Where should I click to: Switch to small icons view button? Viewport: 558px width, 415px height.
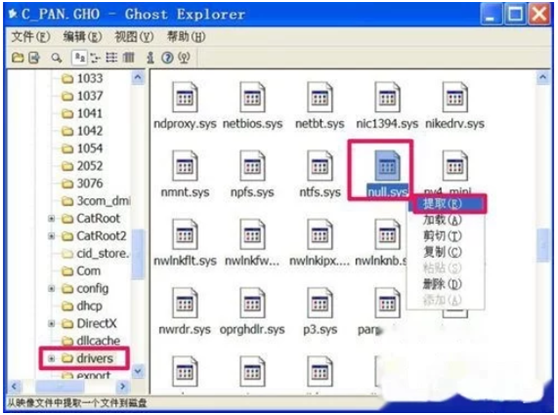click(x=95, y=58)
